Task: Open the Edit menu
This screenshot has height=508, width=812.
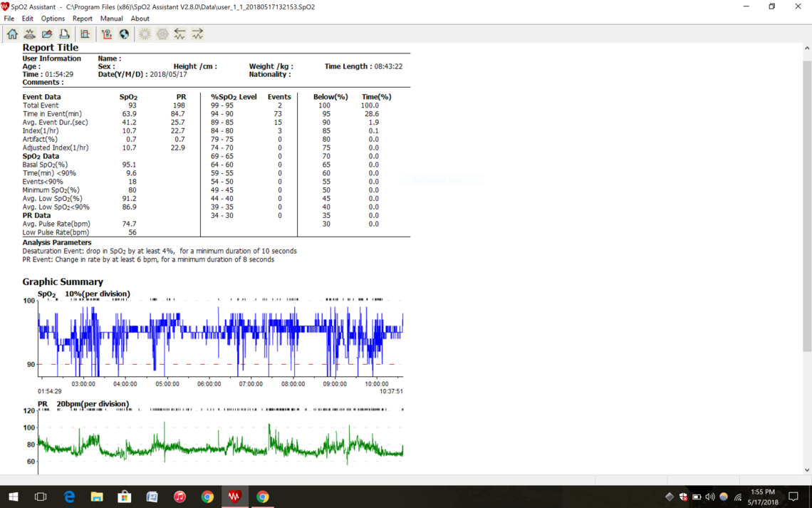Action: (27, 19)
